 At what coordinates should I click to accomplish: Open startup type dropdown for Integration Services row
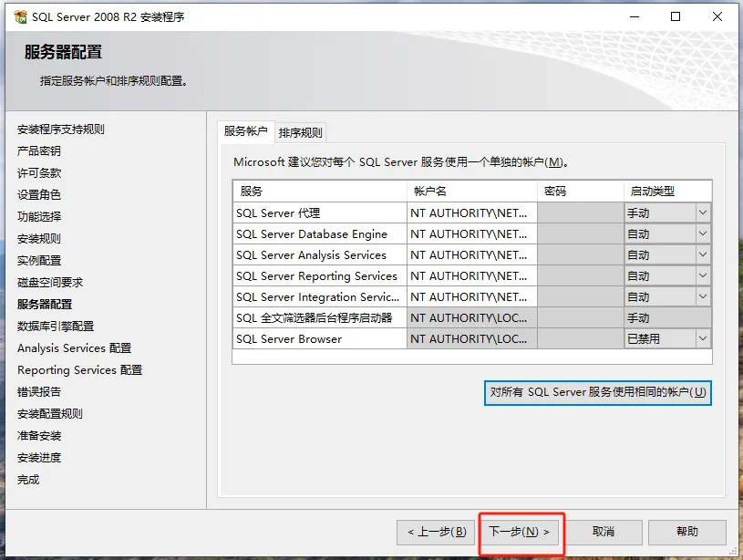pos(703,296)
